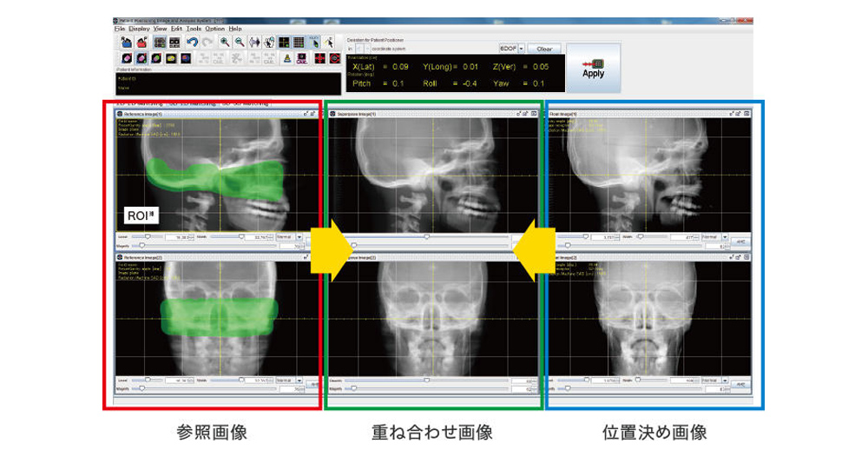Switch to the 3D-2D Matching tab

(x=192, y=103)
